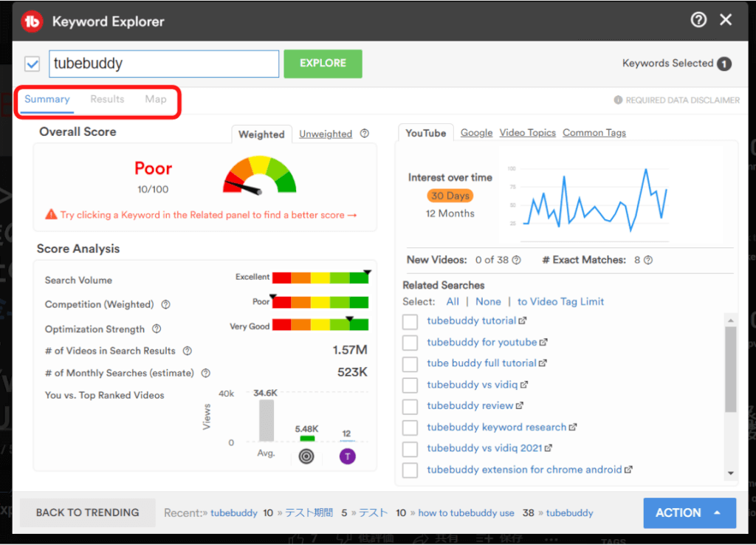Screen dimensions: 756x545
Task: Click the green EXPLORE button
Action: coord(323,64)
